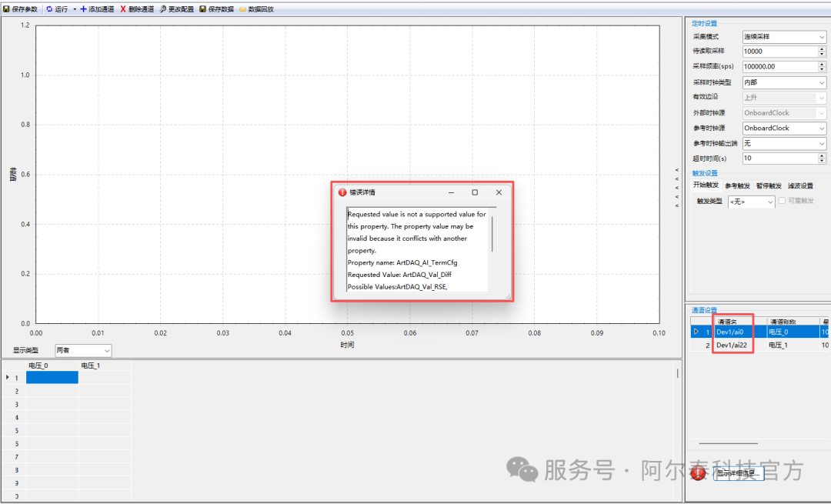Click the 运行 run toolbar button
The image size is (831, 504).
tap(57, 9)
